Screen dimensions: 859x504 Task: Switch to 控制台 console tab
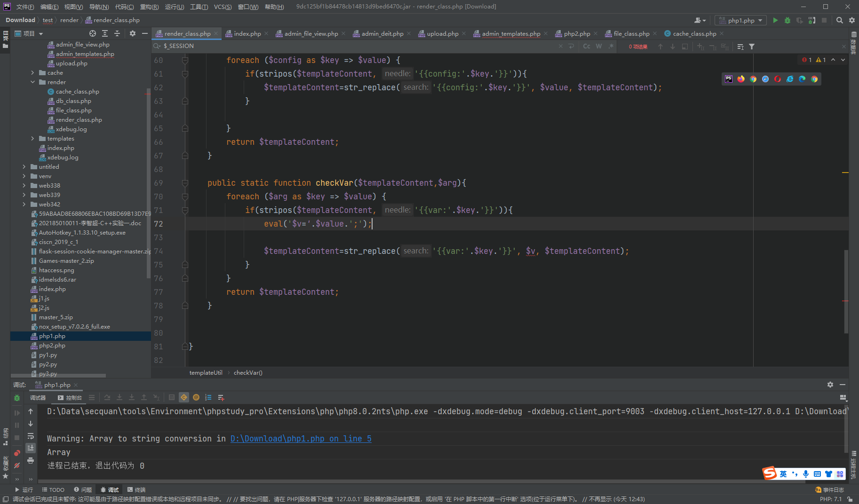tap(70, 398)
